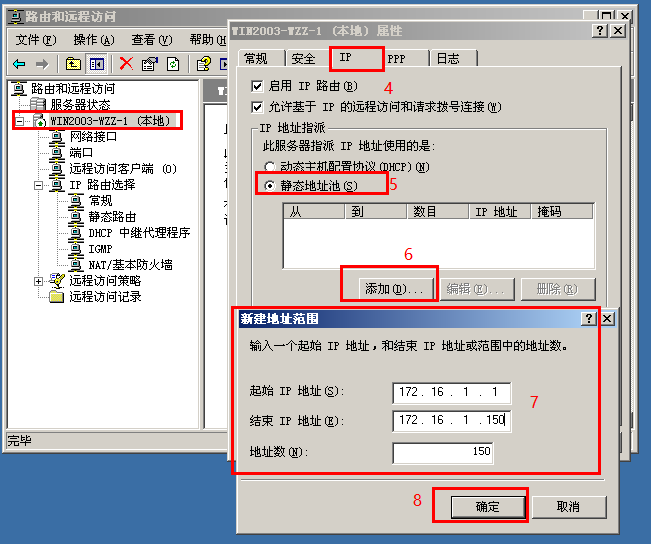This screenshot has height=544, width=651.
Task: Click the Refresh toolbar icon
Action: 173,64
